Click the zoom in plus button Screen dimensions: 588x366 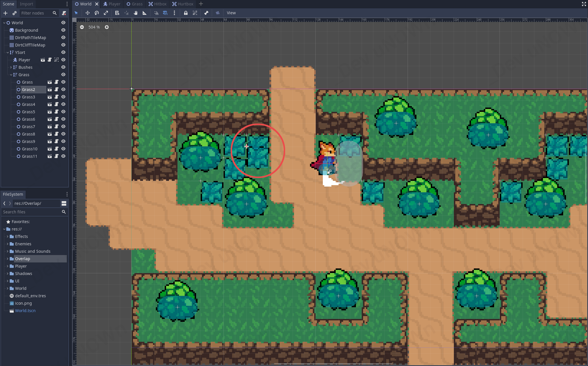coord(107,27)
